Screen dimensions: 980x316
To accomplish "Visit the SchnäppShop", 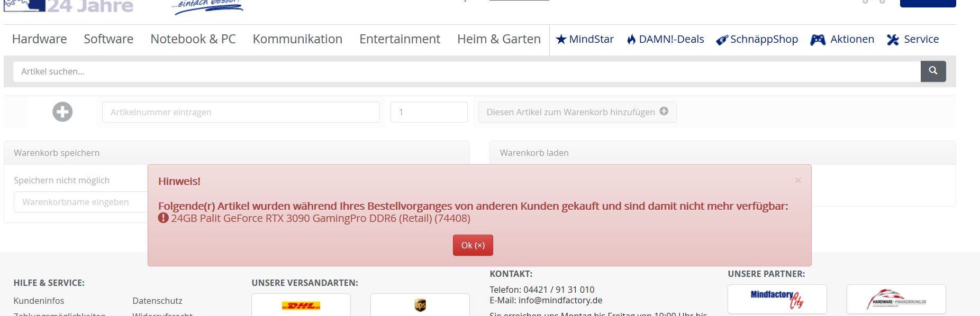I will coord(764,39).
